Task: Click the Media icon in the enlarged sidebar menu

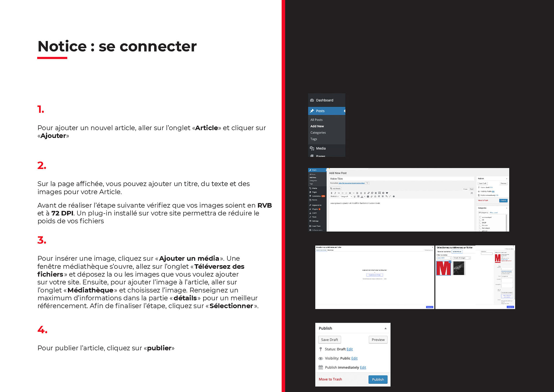Action: click(x=312, y=148)
